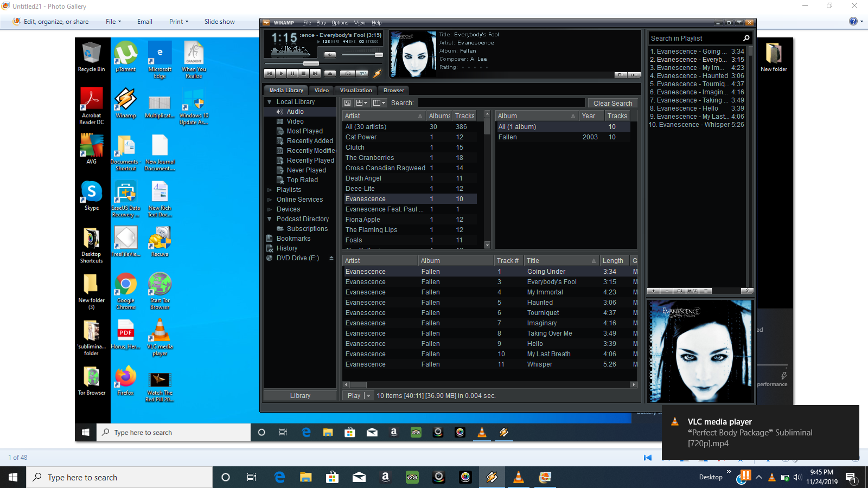This screenshot has width=868, height=488.
Task: Select track My Immortal in track list
Action: pos(490,292)
